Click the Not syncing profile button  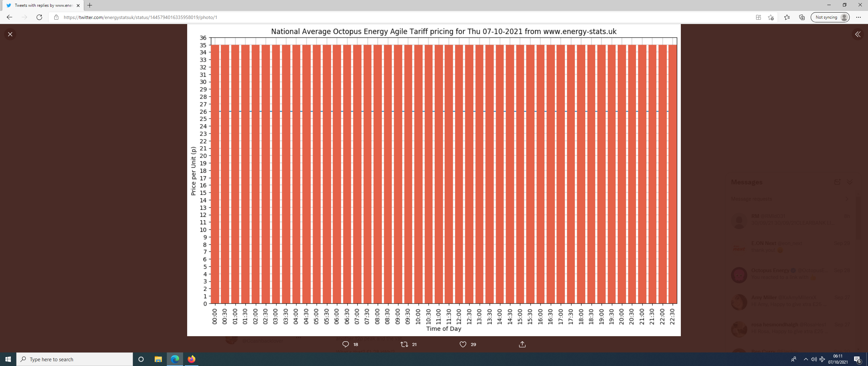point(830,17)
